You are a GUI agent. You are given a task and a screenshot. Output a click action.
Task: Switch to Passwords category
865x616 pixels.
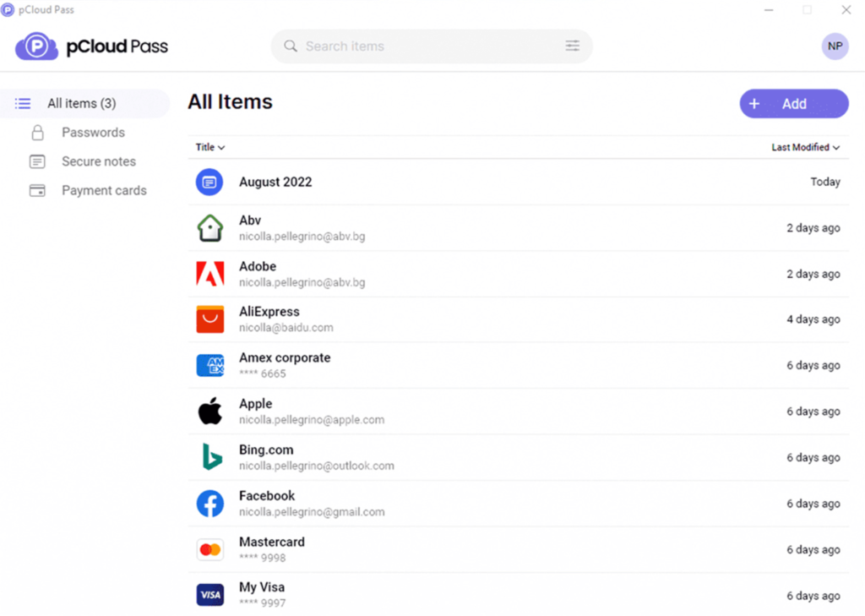93,133
